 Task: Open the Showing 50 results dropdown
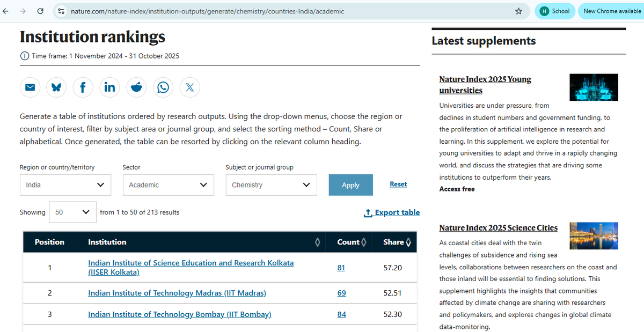click(72, 212)
